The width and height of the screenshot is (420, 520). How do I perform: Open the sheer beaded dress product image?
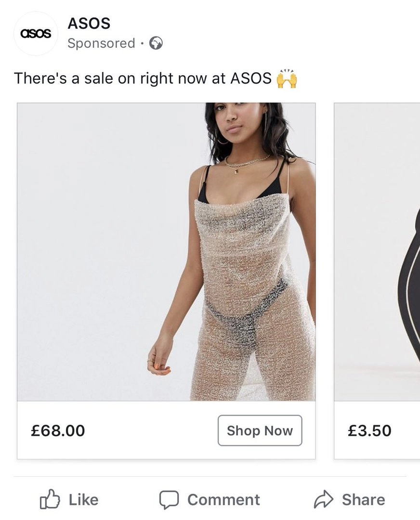(x=166, y=251)
